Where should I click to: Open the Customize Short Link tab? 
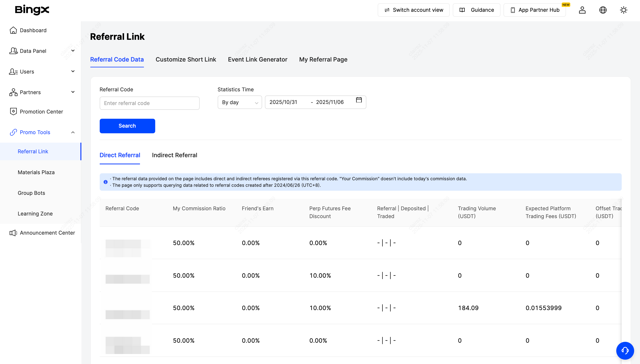(186, 60)
